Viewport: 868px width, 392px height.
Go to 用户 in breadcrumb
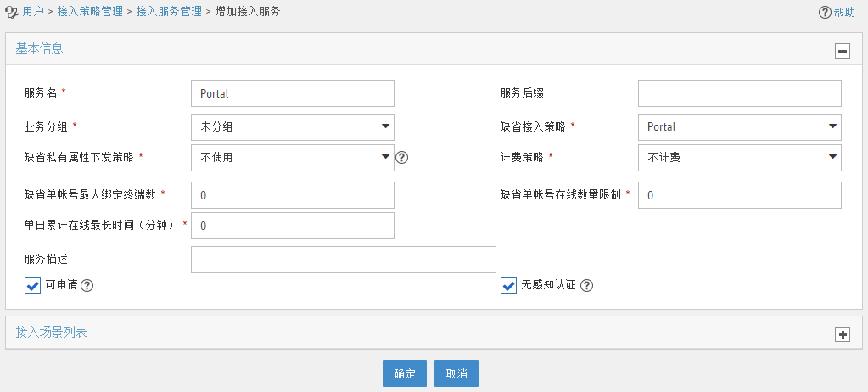[33, 12]
